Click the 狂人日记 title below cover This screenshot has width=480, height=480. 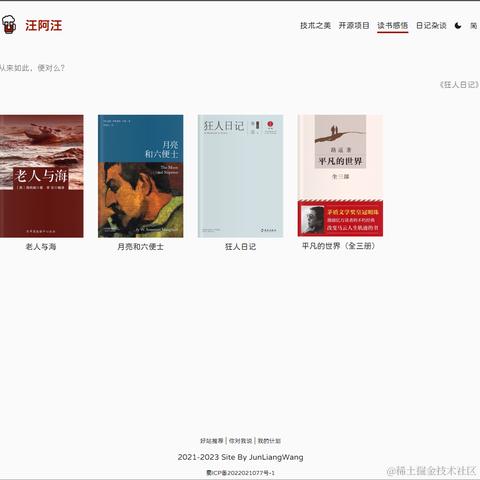[x=240, y=247]
